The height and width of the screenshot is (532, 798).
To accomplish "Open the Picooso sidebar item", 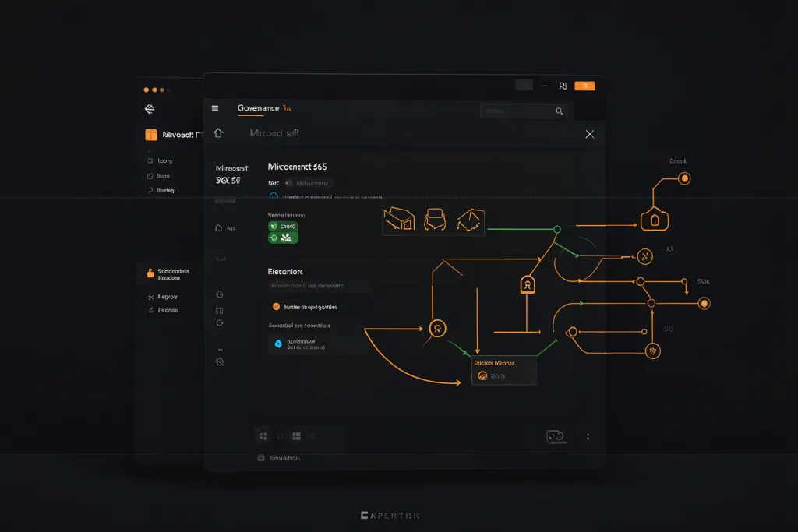I will point(162,310).
